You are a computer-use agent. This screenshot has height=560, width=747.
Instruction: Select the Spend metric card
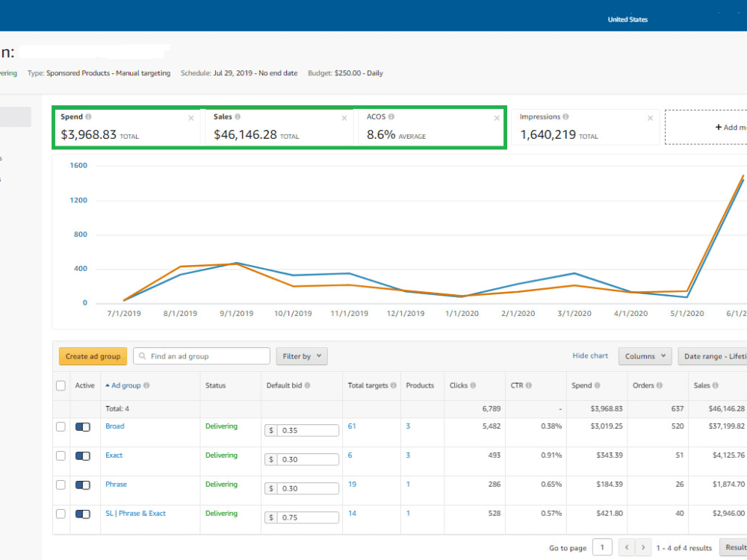126,127
